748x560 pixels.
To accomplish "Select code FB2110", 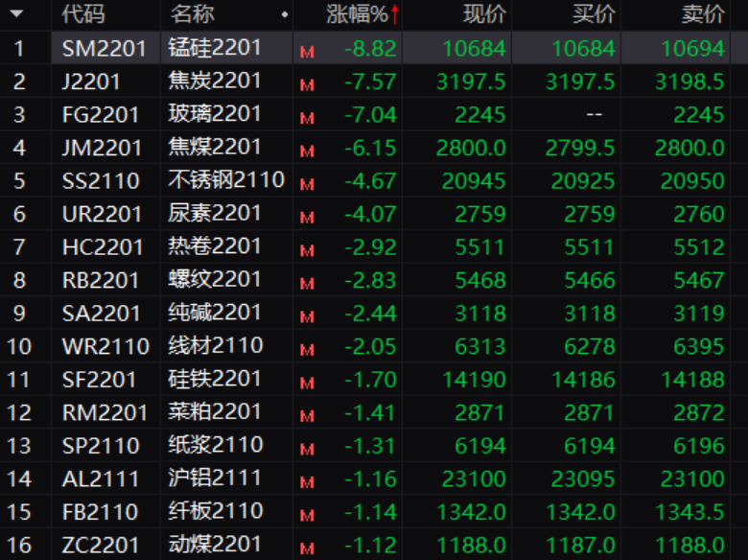I will [100, 512].
